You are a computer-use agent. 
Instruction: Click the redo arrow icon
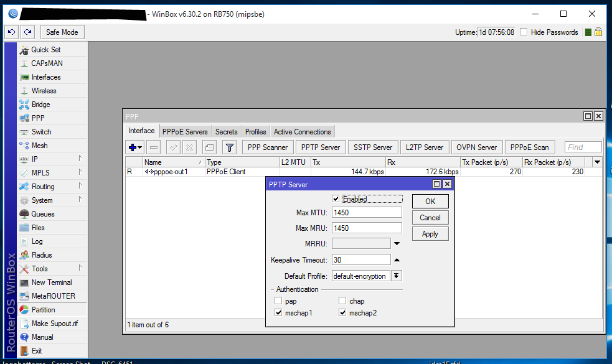[x=28, y=32]
